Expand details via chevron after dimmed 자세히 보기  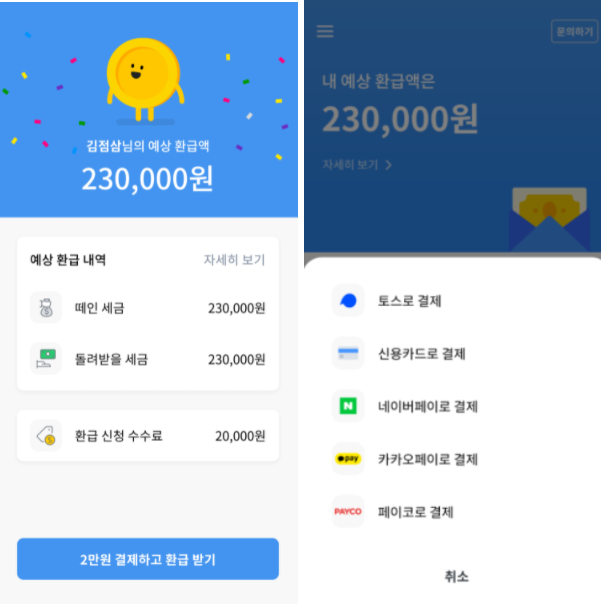(388, 165)
